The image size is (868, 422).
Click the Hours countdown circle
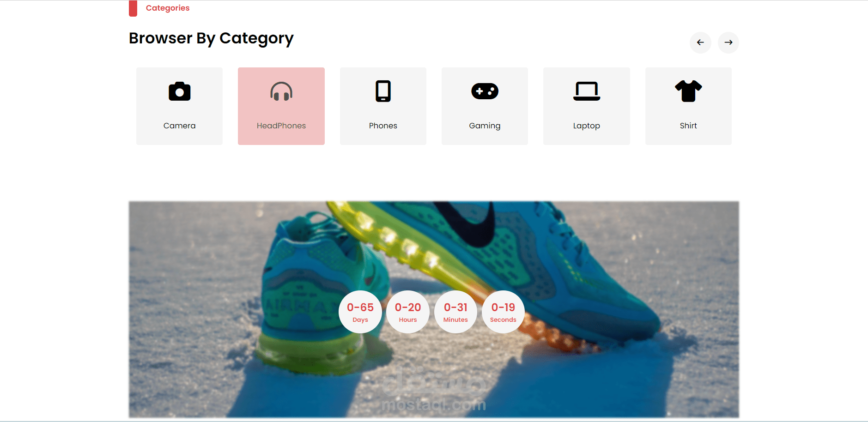408,312
